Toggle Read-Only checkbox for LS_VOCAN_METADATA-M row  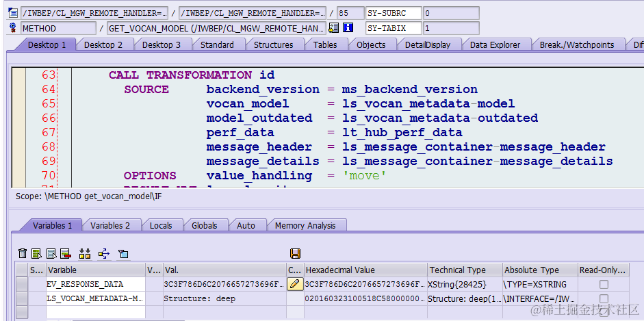(604, 298)
